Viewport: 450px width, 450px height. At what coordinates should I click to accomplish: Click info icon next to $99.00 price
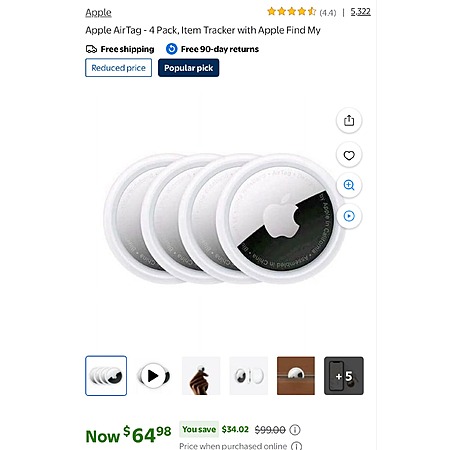click(295, 430)
